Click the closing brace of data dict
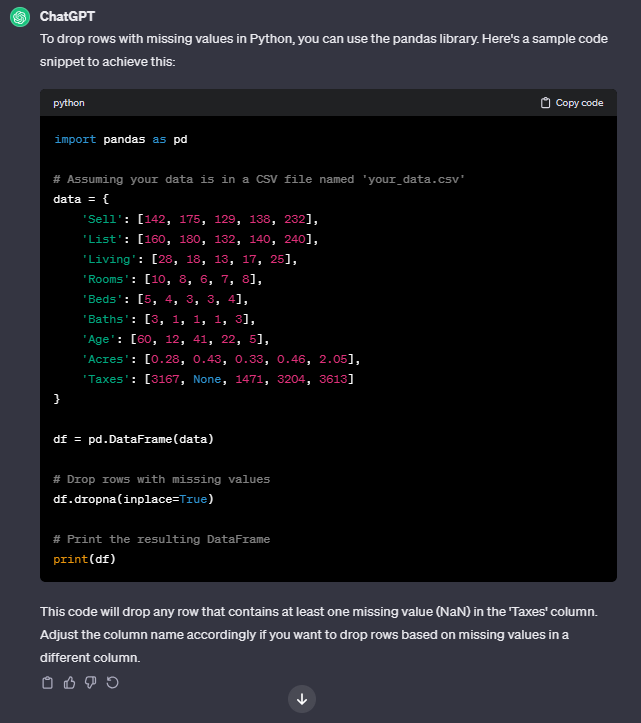 (x=57, y=399)
